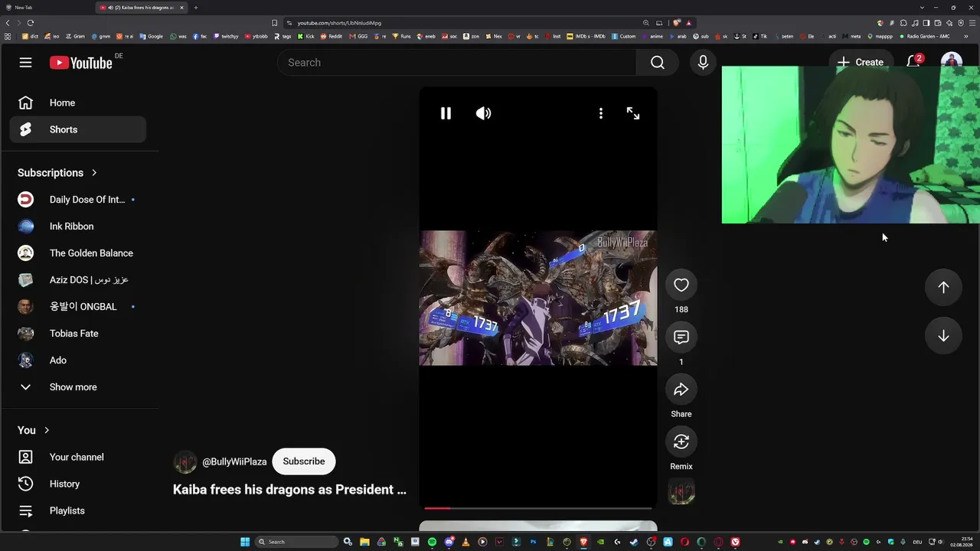Go to the next Short
Image resolution: width=980 pixels, height=551 pixels.
coord(943,336)
